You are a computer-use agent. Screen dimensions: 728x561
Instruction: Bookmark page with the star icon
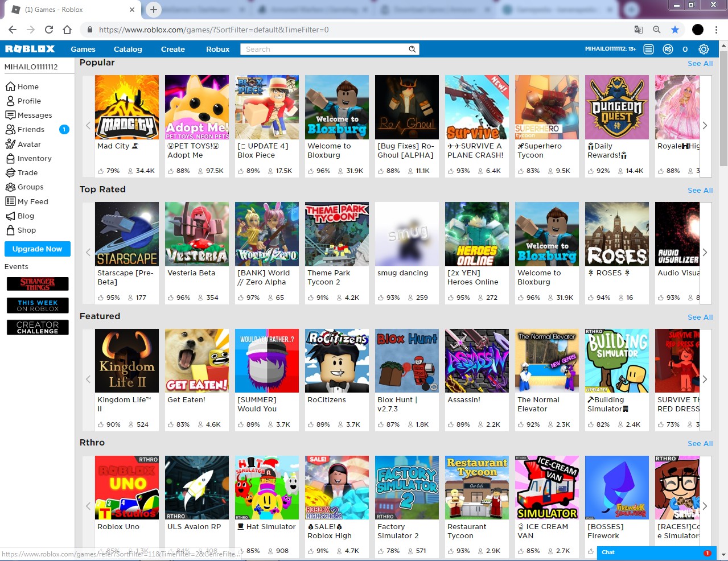click(675, 30)
